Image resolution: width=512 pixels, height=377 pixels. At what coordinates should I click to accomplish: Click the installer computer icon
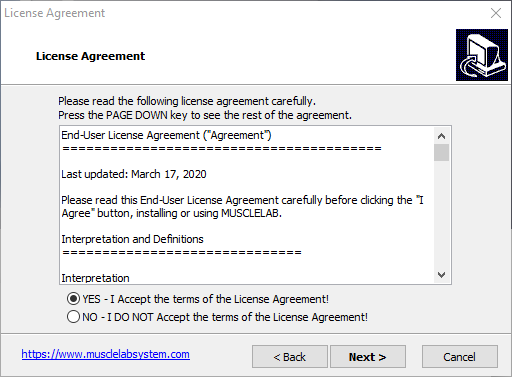click(x=482, y=55)
